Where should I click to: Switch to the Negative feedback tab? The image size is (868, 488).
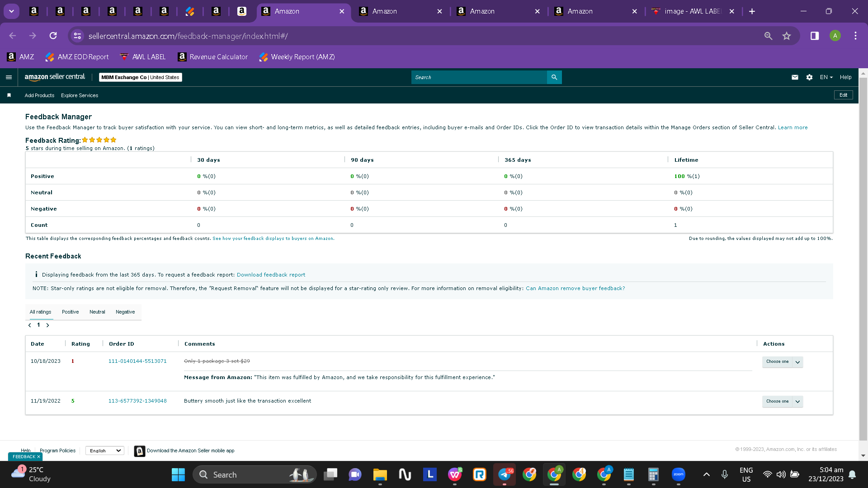tap(125, 312)
